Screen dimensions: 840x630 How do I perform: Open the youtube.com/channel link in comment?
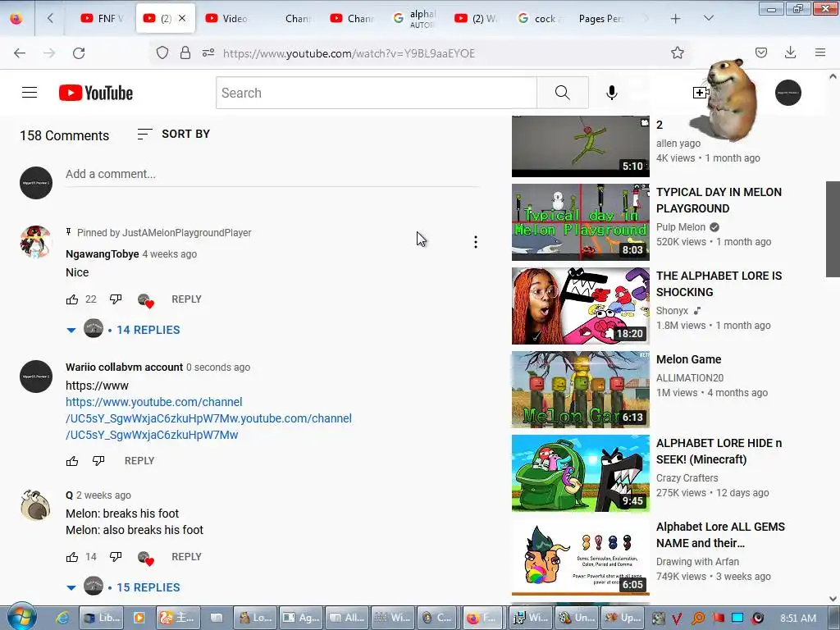coord(208,418)
